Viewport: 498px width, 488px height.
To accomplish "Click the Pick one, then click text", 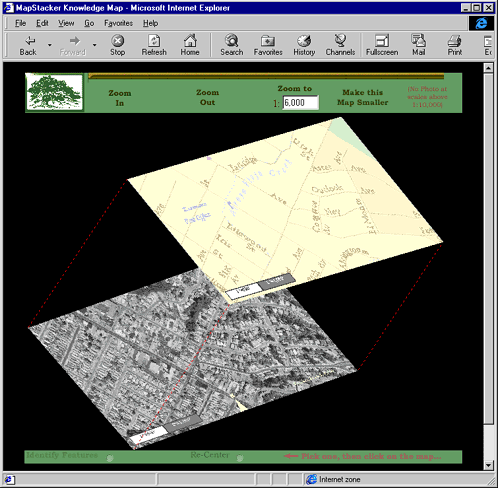I will click(371, 456).
